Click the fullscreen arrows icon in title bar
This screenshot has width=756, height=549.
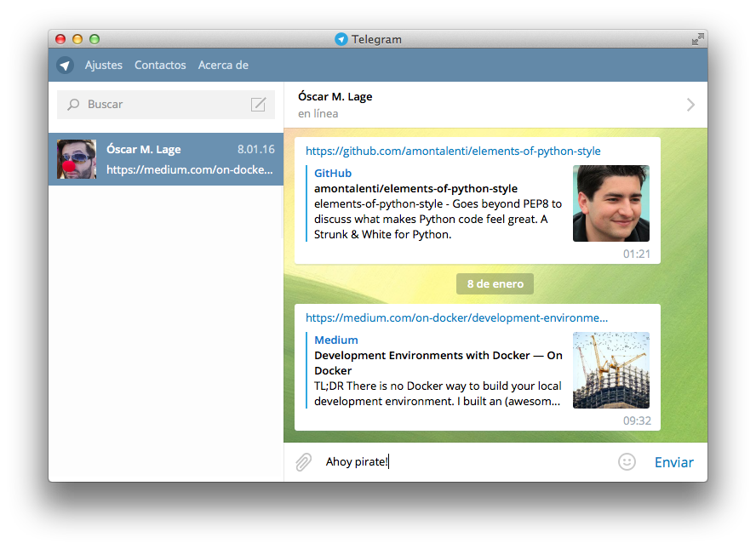point(697,39)
